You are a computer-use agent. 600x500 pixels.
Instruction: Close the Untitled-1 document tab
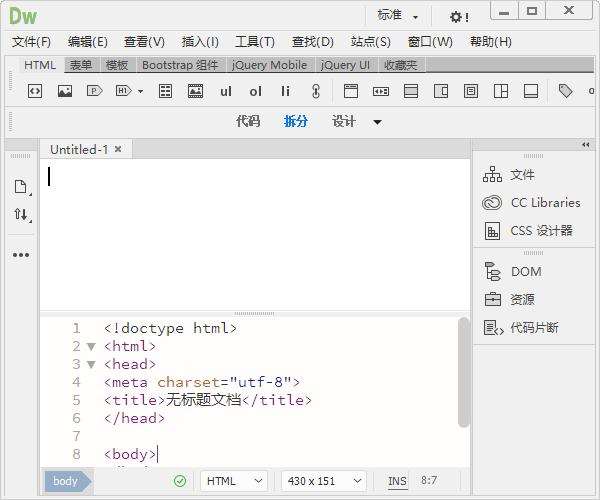[x=118, y=149]
